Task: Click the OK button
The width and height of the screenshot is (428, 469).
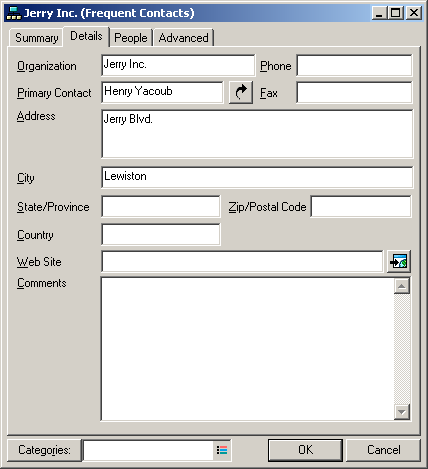Action: tap(305, 450)
